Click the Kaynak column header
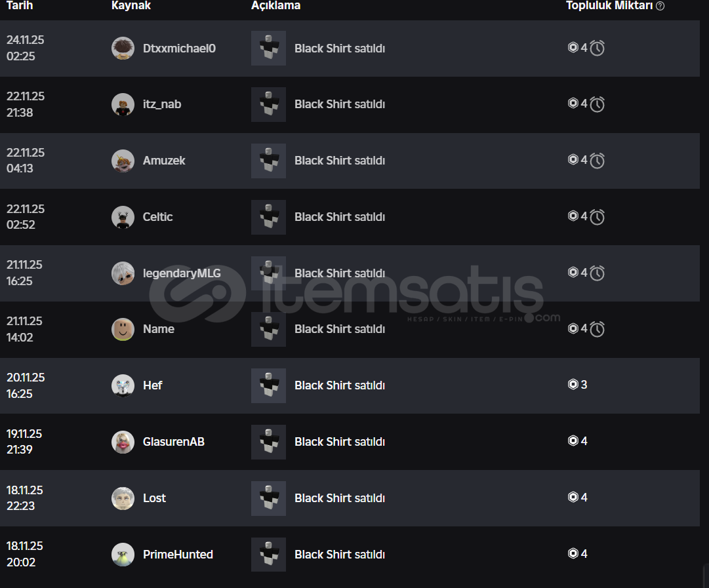Image resolution: width=709 pixels, height=588 pixels. pyautogui.click(x=131, y=6)
